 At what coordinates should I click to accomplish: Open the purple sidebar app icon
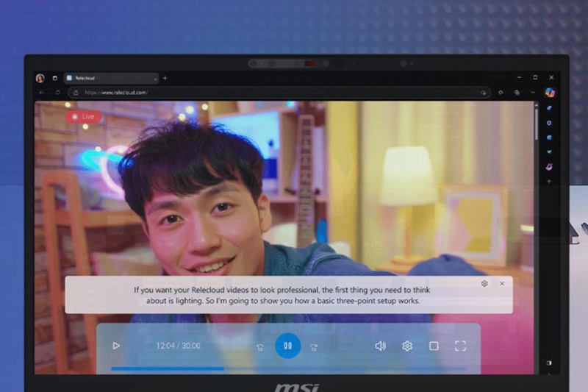(x=549, y=166)
